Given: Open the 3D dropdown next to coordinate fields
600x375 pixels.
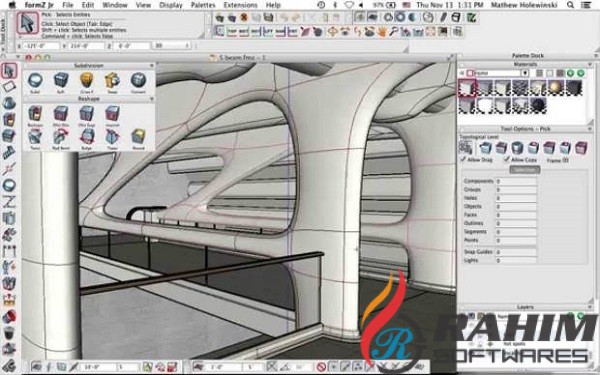Looking at the screenshot, I should click(x=171, y=46).
